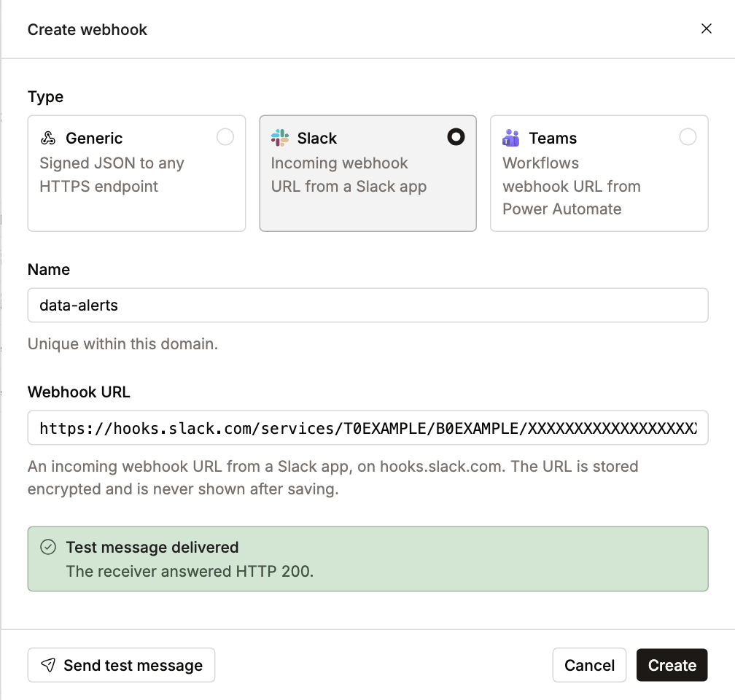Image resolution: width=735 pixels, height=700 pixels.
Task: Click the 'Unique within this domain.' hint
Action: [x=122, y=343]
